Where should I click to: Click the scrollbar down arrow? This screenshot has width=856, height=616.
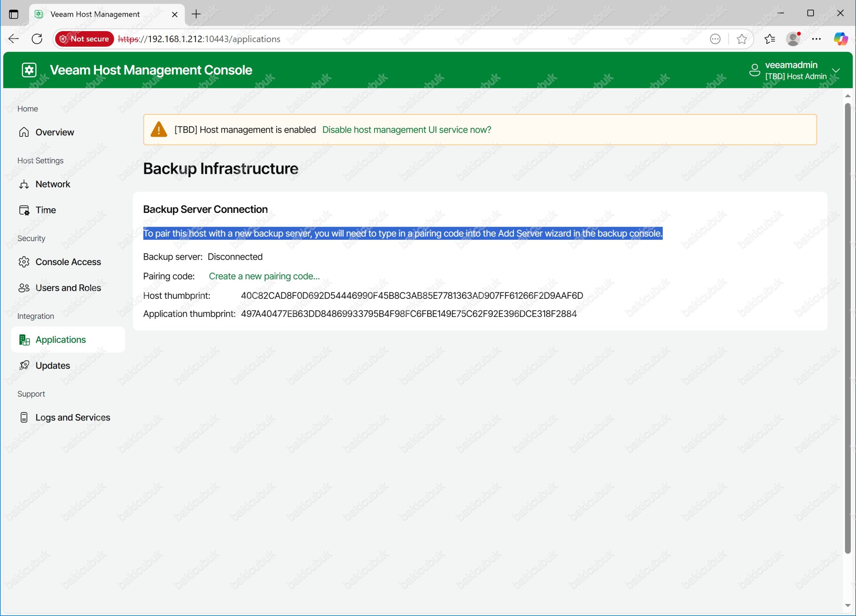point(847,606)
